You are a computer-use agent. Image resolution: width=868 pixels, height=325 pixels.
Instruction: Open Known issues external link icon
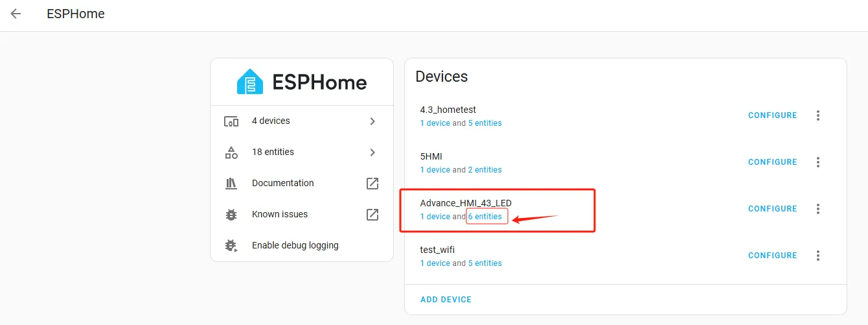pyautogui.click(x=372, y=215)
